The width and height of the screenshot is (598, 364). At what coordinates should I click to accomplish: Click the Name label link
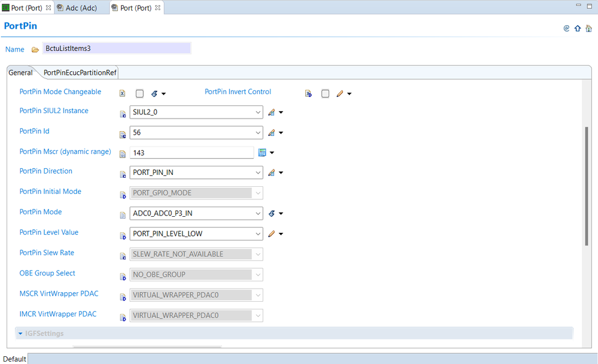click(15, 49)
